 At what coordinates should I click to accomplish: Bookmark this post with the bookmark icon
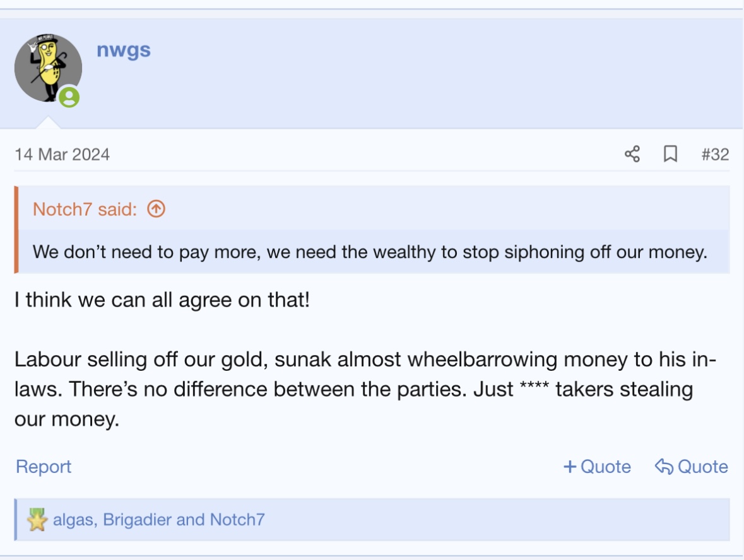(x=670, y=154)
